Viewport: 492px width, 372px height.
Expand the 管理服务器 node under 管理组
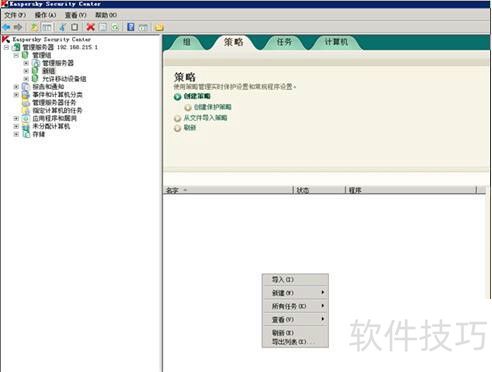tap(26, 63)
